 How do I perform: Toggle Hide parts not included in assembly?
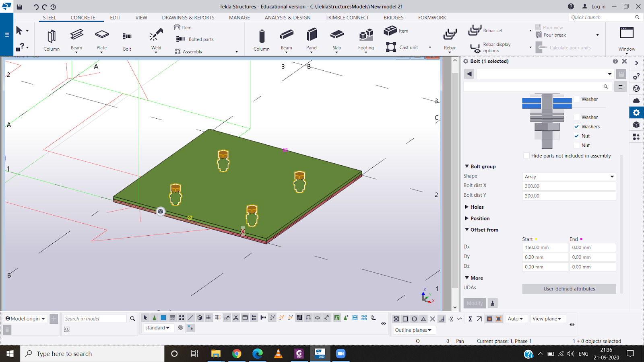[x=526, y=156]
